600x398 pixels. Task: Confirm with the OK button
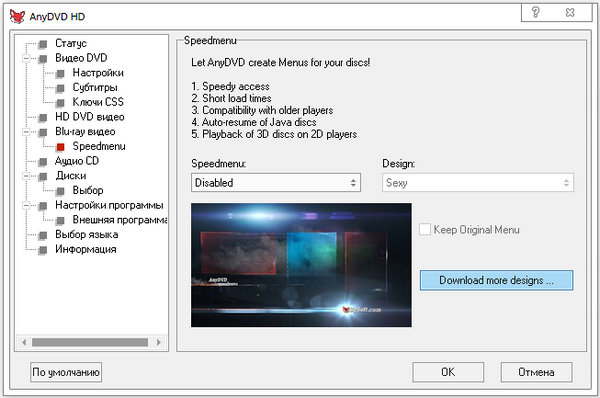tap(448, 372)
